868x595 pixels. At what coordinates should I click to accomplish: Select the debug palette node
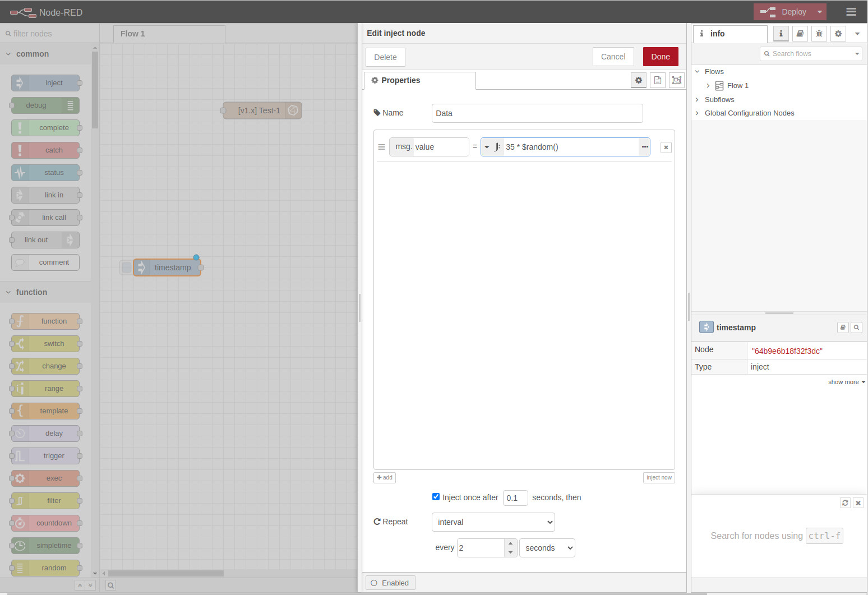(x=45, y=105)
